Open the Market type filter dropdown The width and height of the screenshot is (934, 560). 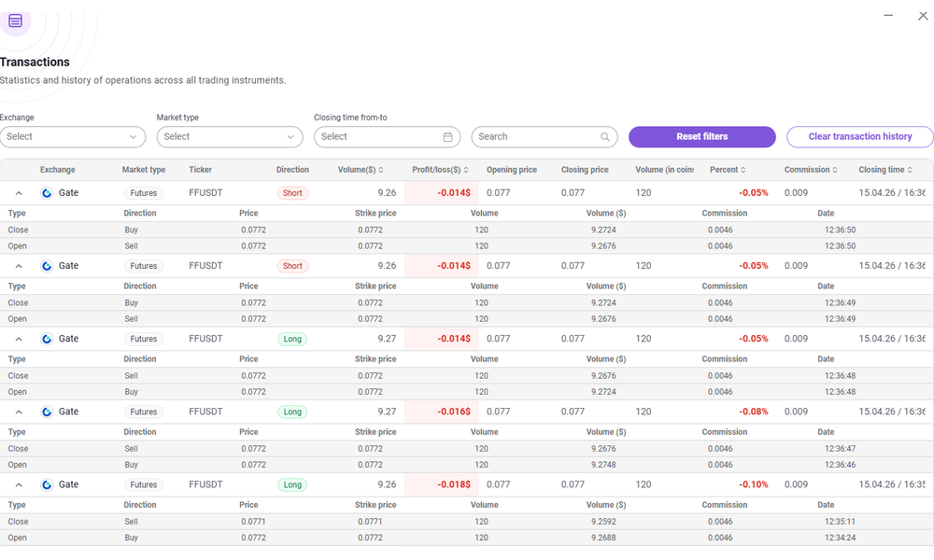pyautogui.click(x=230, y=137)
